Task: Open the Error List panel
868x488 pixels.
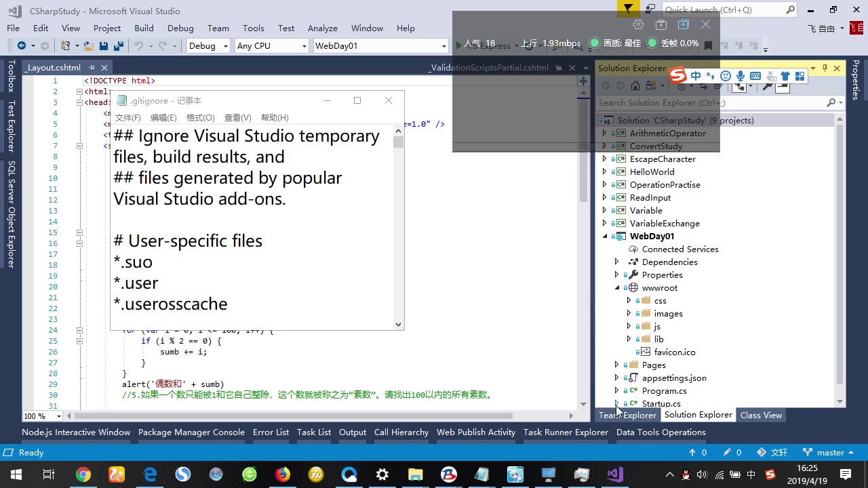Action: (x=271, y=432)
